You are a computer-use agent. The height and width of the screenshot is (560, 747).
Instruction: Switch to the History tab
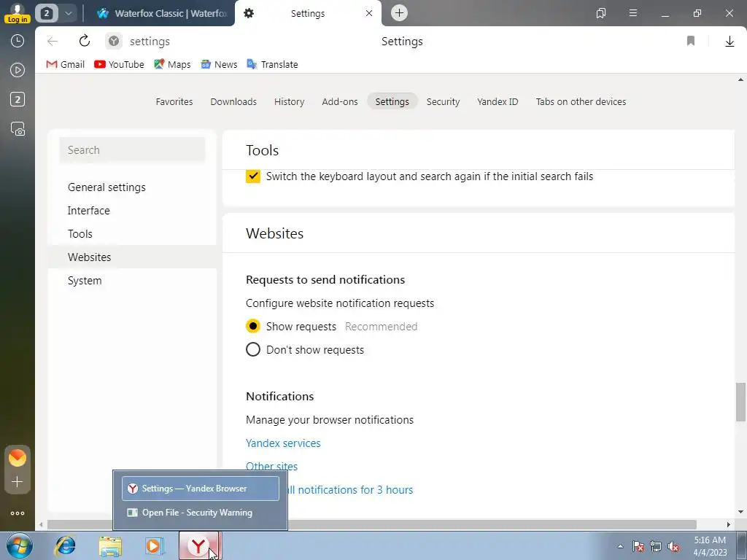coord(289,101)
